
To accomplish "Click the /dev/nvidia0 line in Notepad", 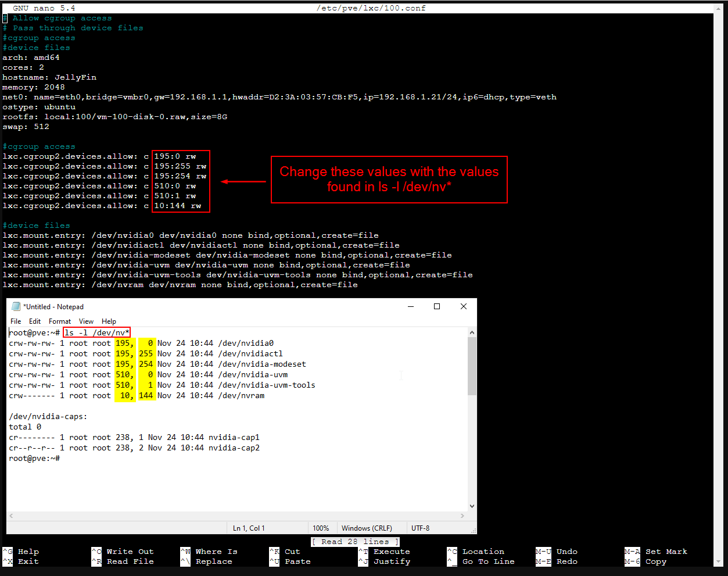I will (141, 343).
